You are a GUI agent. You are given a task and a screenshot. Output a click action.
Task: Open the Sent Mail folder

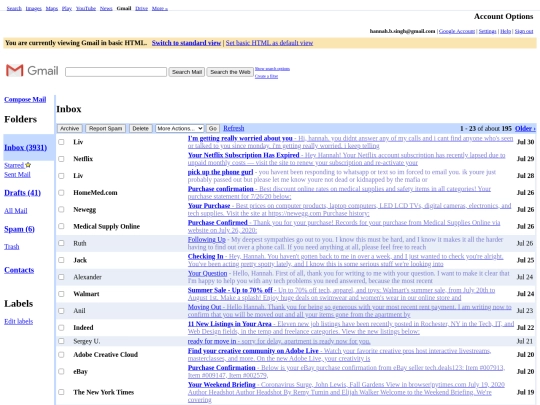point(17,175)
